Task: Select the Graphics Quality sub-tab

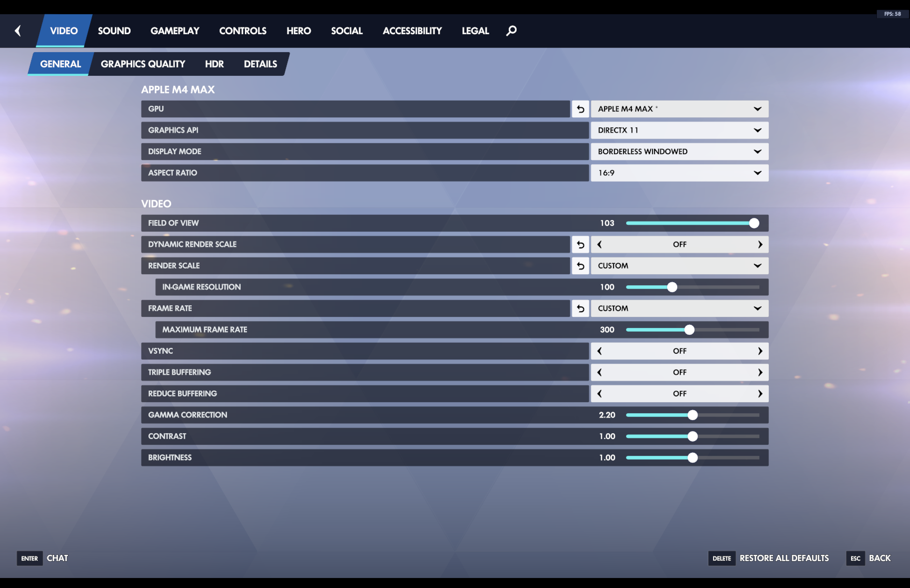Action: [143, 64]
